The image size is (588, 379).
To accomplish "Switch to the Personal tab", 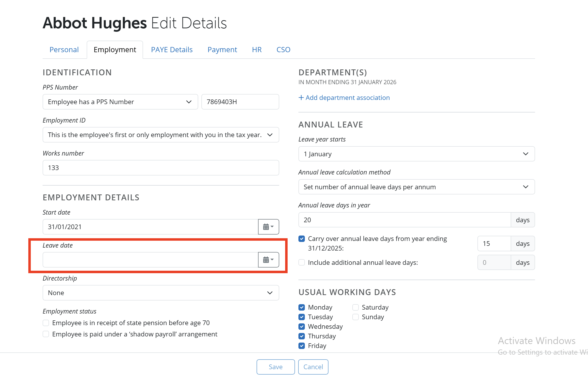I will 64,49.
